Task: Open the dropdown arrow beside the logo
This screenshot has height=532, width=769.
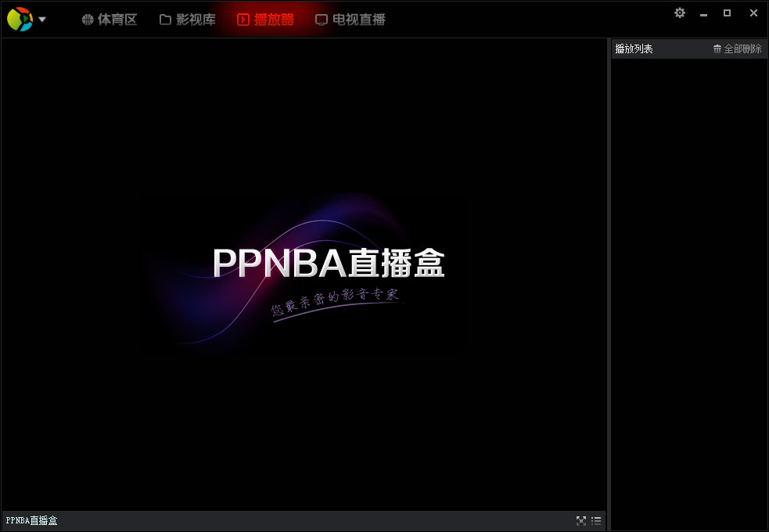Action: click(41, 19)
